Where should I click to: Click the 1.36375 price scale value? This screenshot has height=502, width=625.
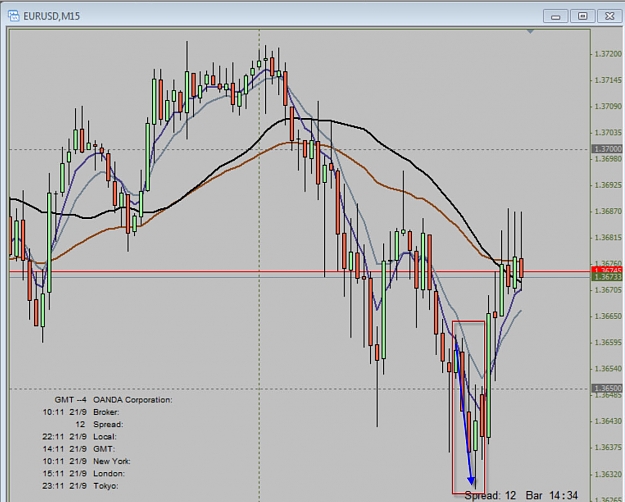pos(608,447)
